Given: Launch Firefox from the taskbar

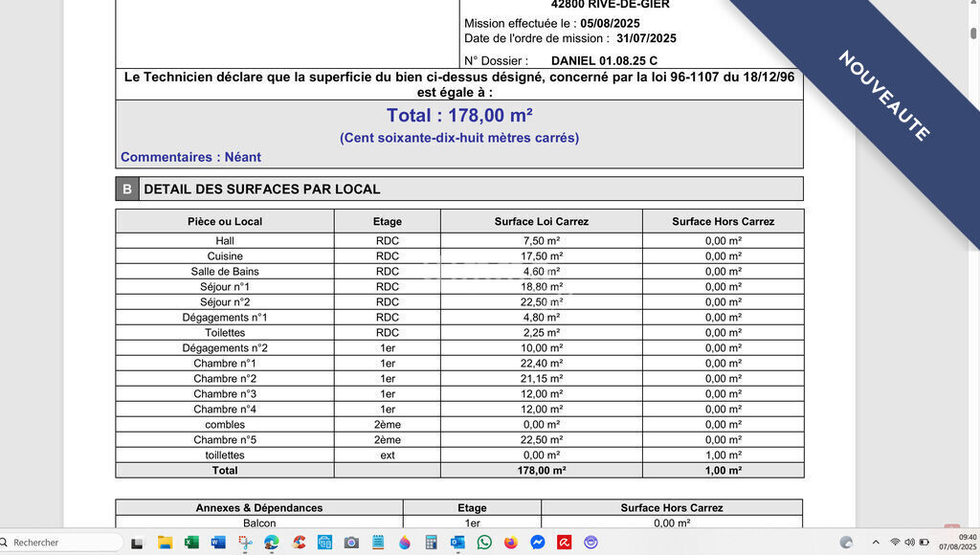Looking at the screenshot, I should coord(511,543).
